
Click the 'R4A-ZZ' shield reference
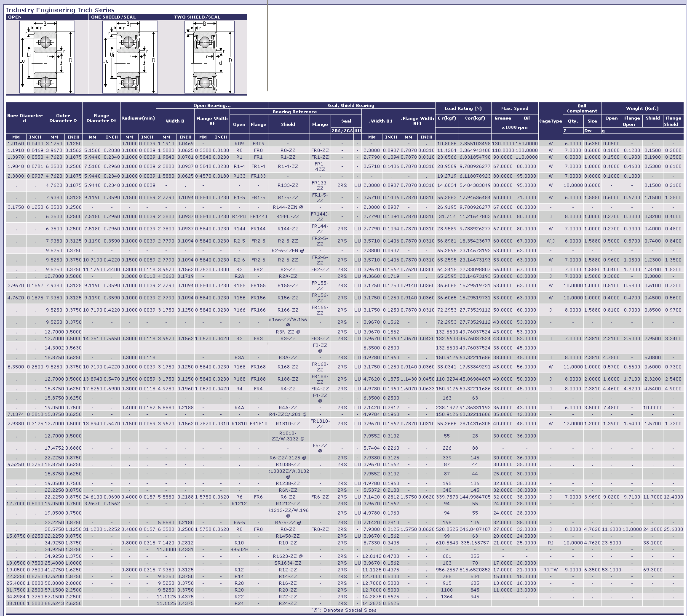(x=288, y=408)
